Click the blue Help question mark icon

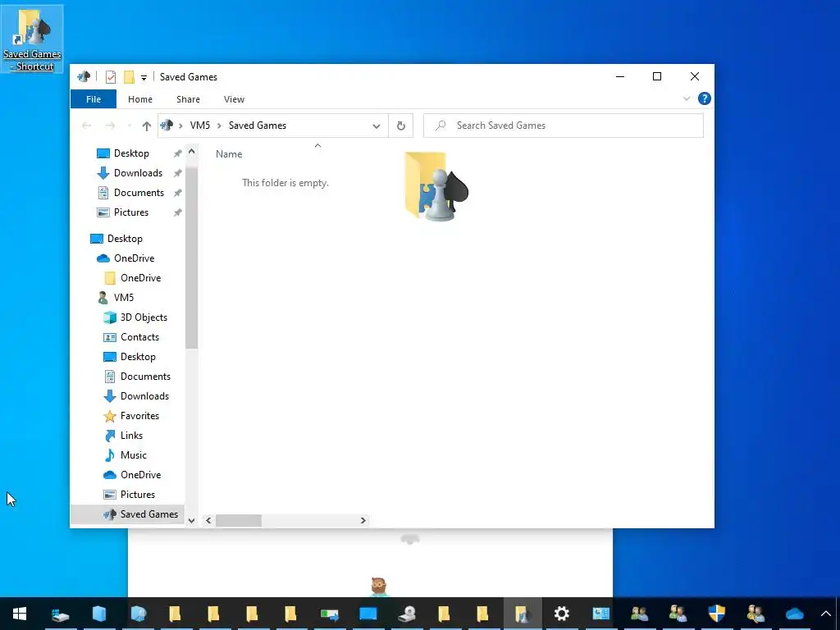(705, 98)
